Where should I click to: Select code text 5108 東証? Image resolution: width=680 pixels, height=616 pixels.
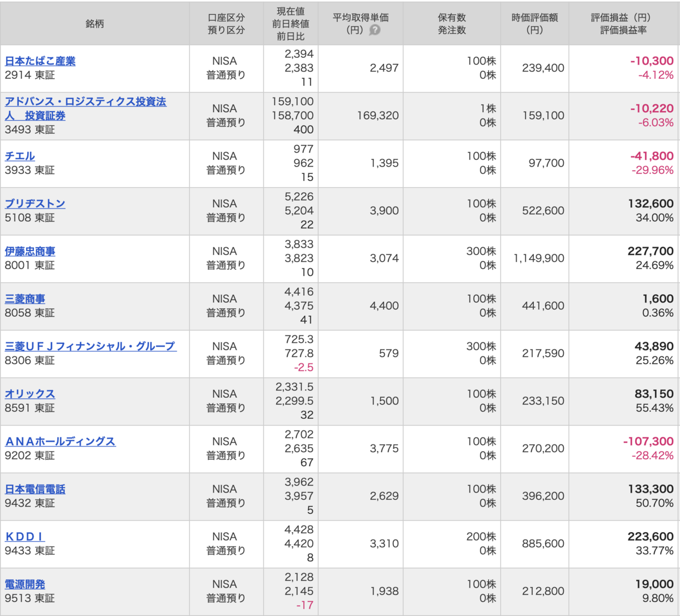pyautogui.click(x=30, y=218)
